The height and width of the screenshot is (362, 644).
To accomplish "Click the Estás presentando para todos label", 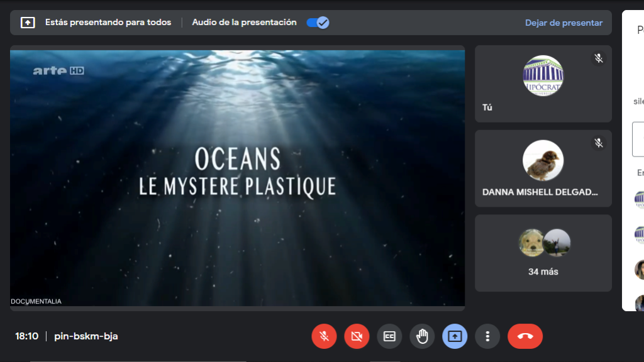I will [108, 23].
